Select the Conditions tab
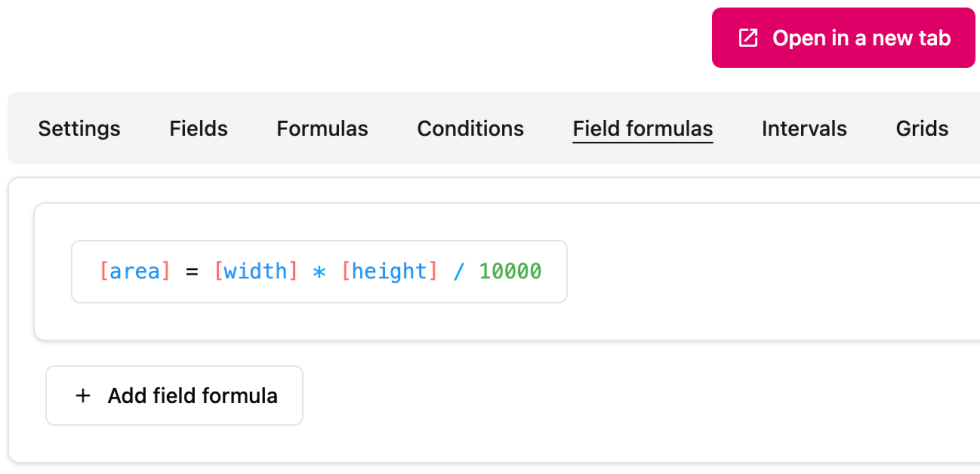Screen dimensions: 980x474 click(470, 129)
